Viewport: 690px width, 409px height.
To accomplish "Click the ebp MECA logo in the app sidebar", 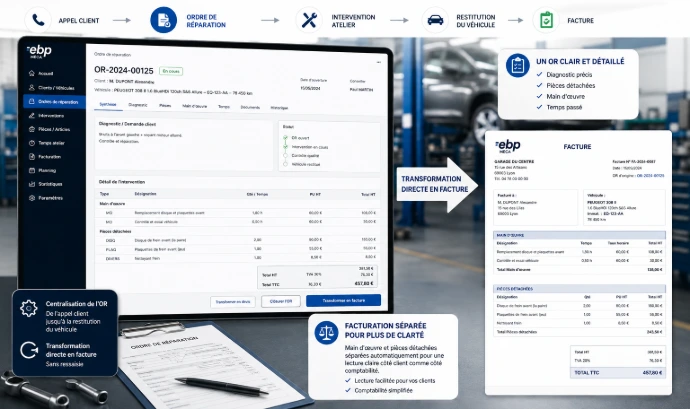I will (x=39, y=52).
